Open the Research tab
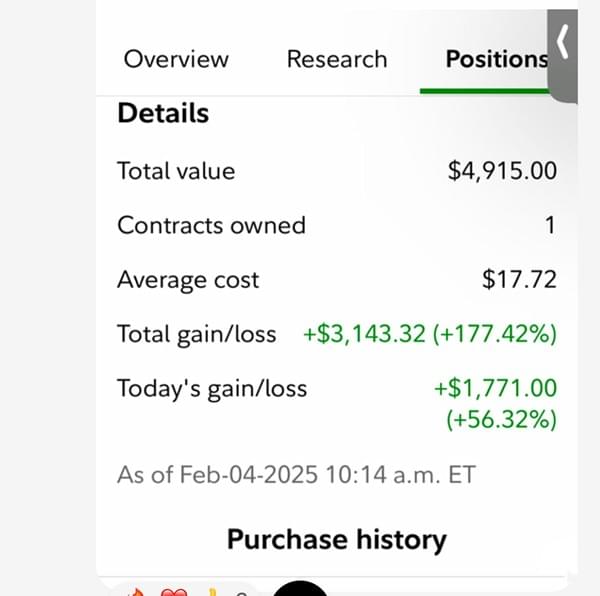Screen dimensions: 600x596 336,59
